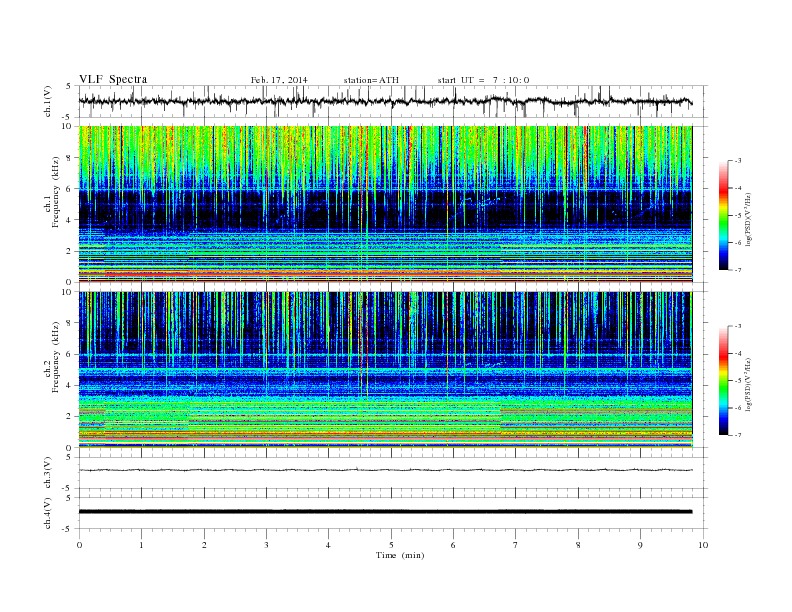
Task: Click the "2" kHz tick on ch.2 frequency axis
Action: click(x=70, y=417)
